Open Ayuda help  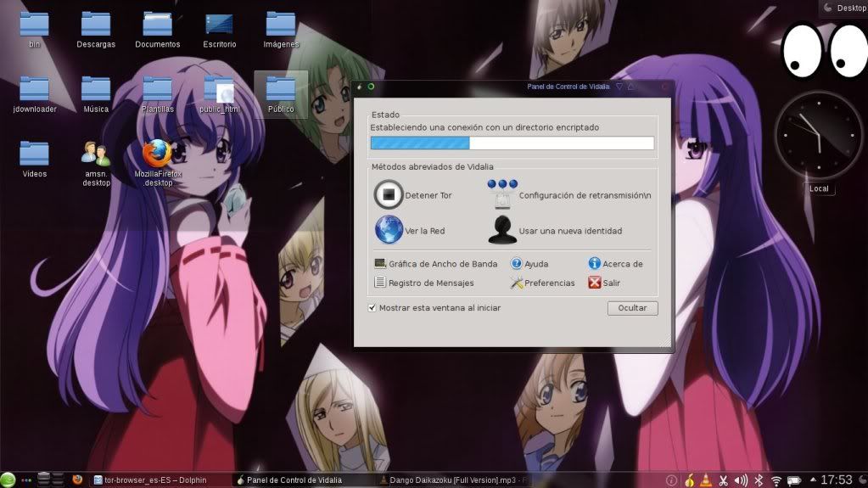tap(529, 264)
